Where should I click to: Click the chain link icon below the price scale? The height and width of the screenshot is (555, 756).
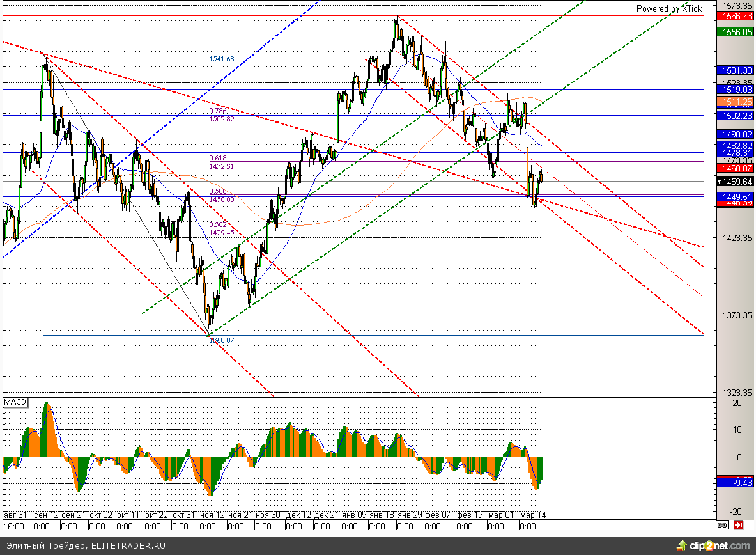[x=721, y=525]
